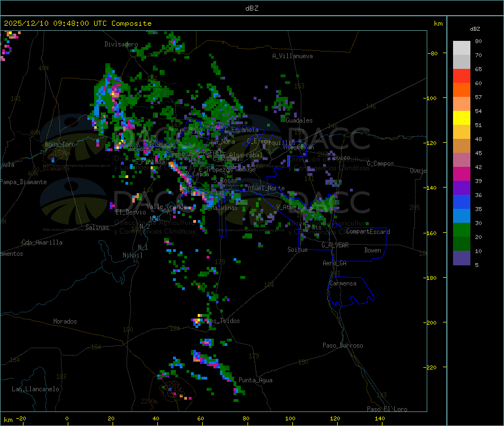Image resolution: width=504 pixels, height=426 pixels.
Task: Click the white 80 dBZ legend swatch
Action: (x=461, y=48)
